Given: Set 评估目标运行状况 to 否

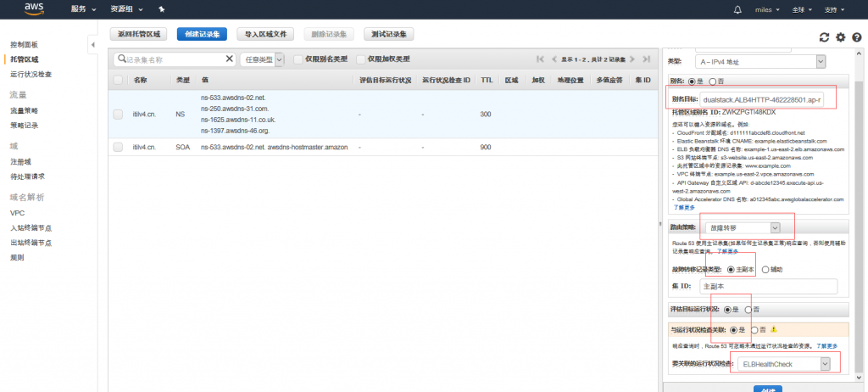Looking at the screenshot, I should 748,310.
